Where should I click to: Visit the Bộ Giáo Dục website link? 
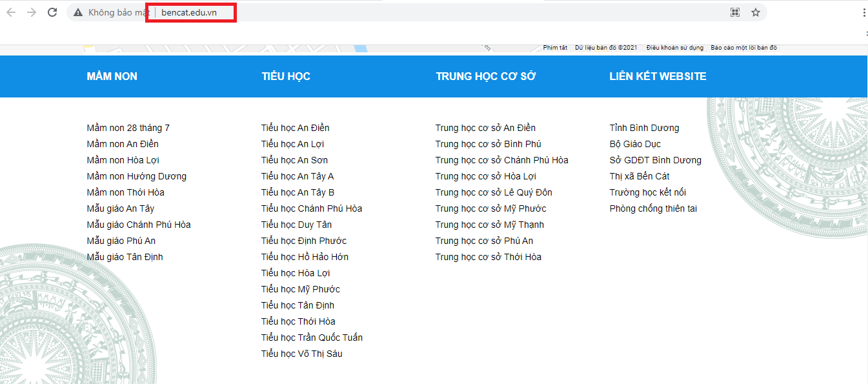(x=636, y=144)
